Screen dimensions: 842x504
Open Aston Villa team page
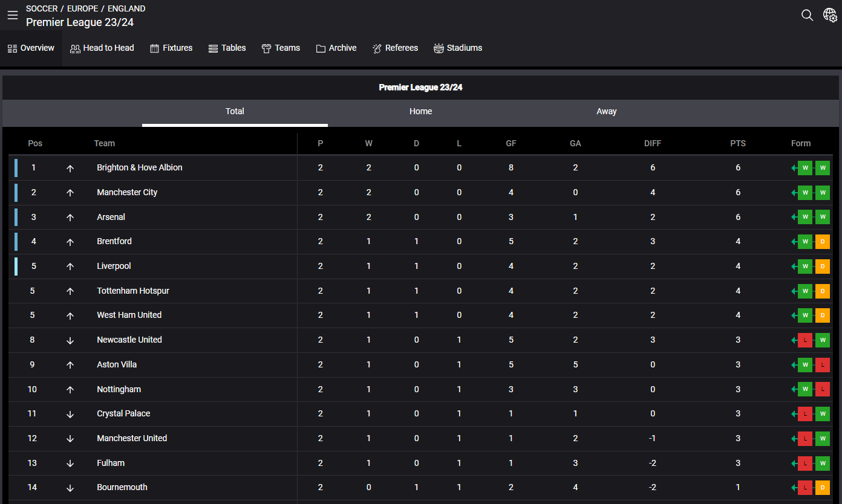(117, 364)
